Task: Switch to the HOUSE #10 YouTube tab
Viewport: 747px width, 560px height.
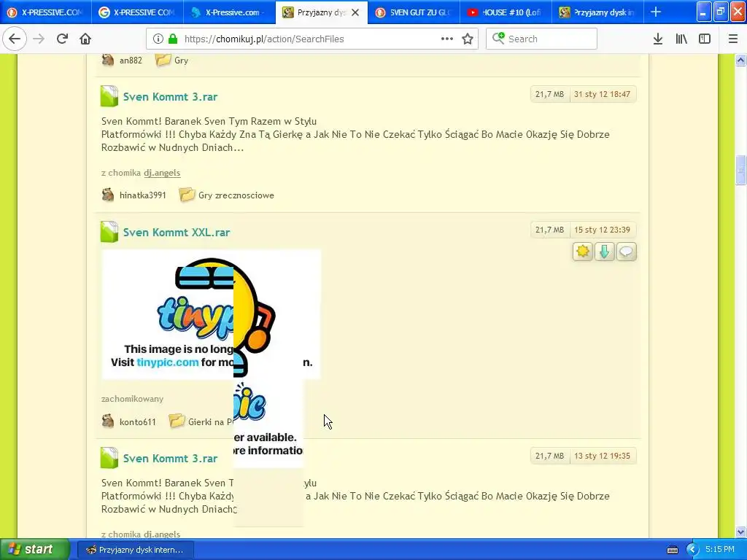Action: (x=506, y=12)
